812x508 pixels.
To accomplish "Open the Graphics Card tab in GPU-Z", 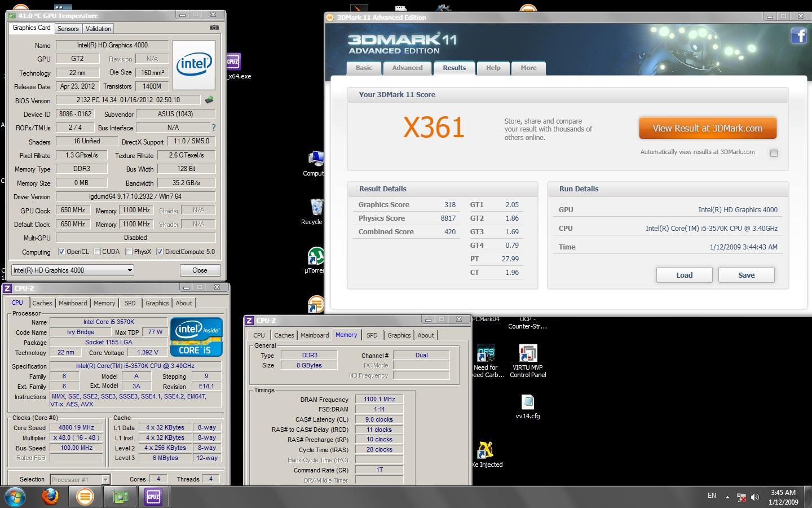I will click(x=32, y=28).
